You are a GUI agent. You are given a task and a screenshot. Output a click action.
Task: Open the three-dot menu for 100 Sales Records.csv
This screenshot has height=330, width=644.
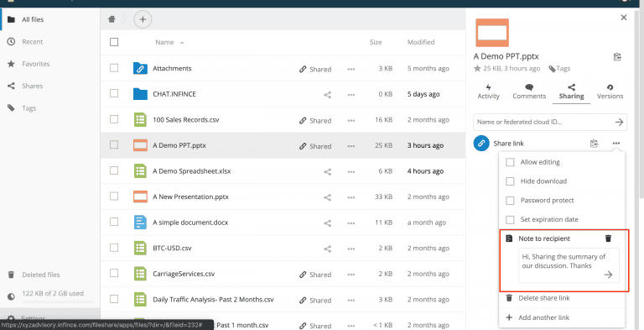351,121
